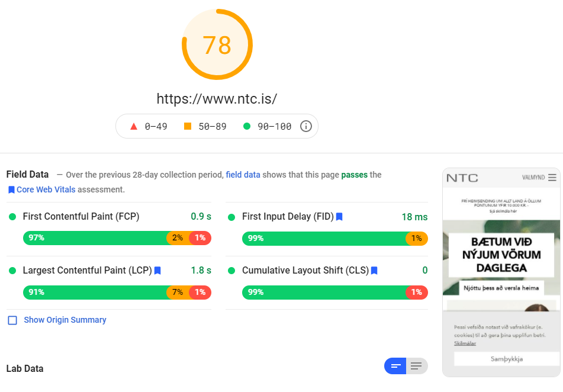The width and height of the screenshot is (563, 392).
Task: Click the First Input Delay (FID) label
Action: click(x=288, y=217)
